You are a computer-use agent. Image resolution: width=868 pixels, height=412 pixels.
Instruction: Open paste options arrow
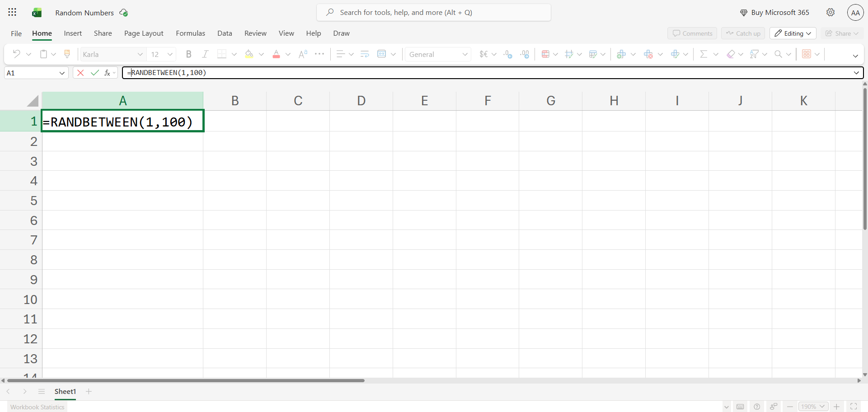click(53, 54)
